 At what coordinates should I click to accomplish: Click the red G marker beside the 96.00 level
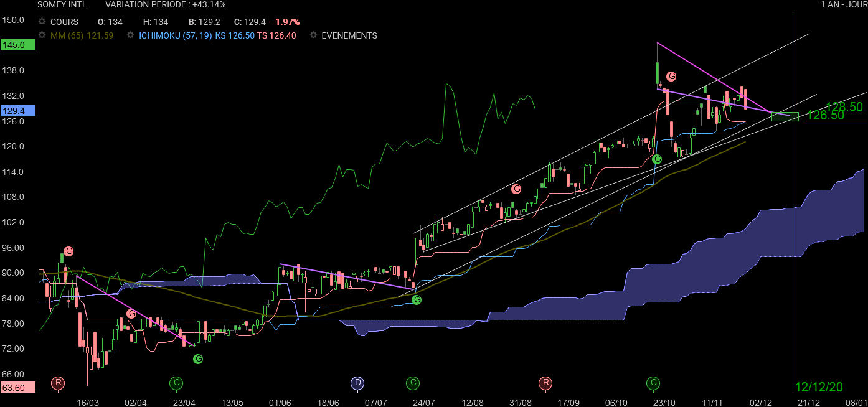pyautogui.click(x=68, y=251)
